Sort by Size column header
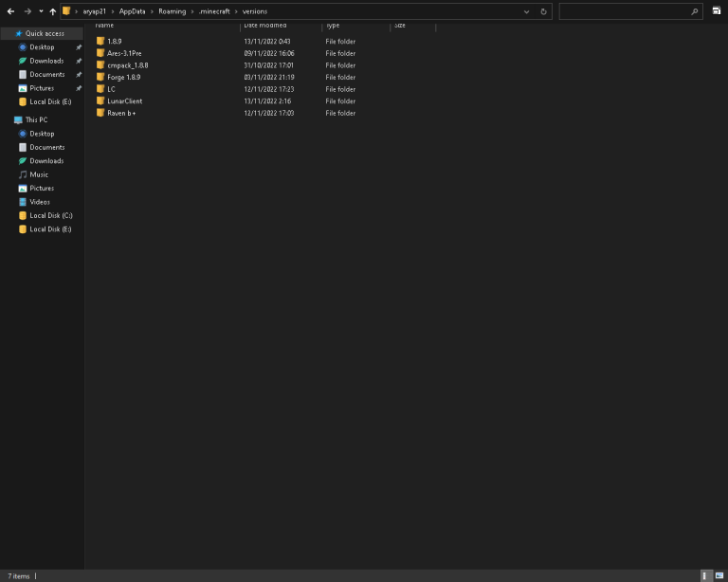The height and width of the screenshot is (582, 728). click(x=400, y=26)
